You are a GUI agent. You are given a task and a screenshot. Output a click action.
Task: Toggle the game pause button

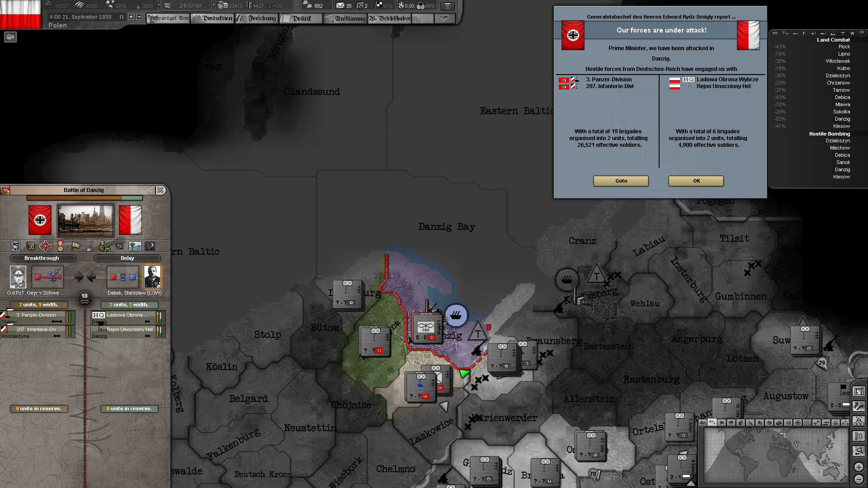[x=121, y=17]
